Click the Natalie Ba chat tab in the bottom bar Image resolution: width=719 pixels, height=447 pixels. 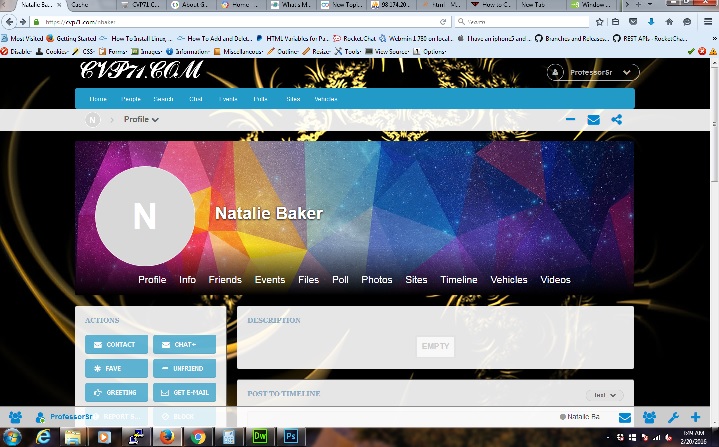[x=580, y=417]
